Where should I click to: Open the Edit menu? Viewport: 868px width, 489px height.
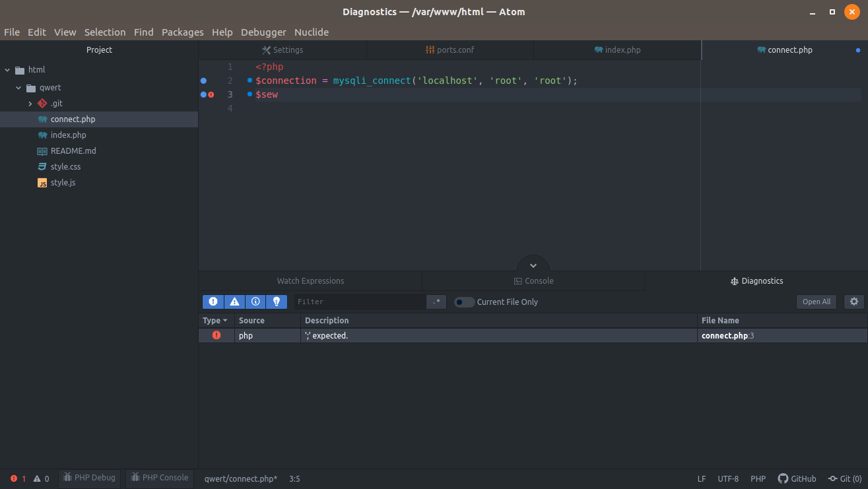(37, 32)
